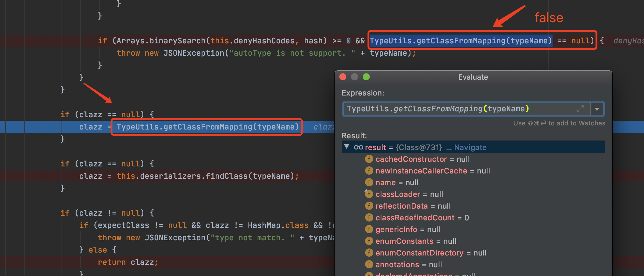
Task: Select the classRedefinedCount = 0 row
Action: pos(422,218)
